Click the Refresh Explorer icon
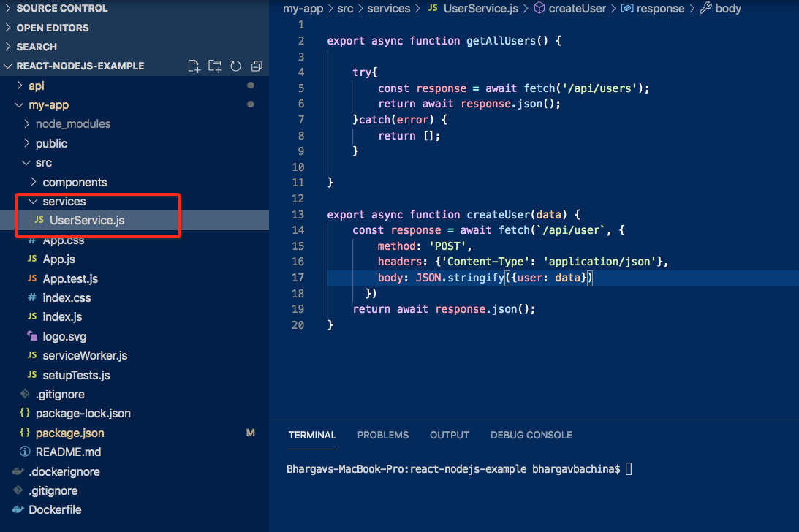The height and width of the screenshot is (532, 799). [x=235, y=66]
